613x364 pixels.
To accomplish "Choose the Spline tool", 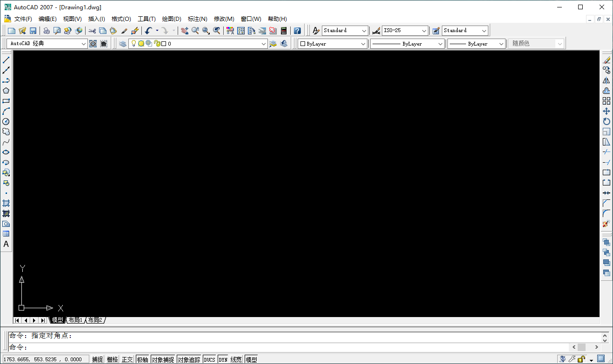I will pos(6,142).
